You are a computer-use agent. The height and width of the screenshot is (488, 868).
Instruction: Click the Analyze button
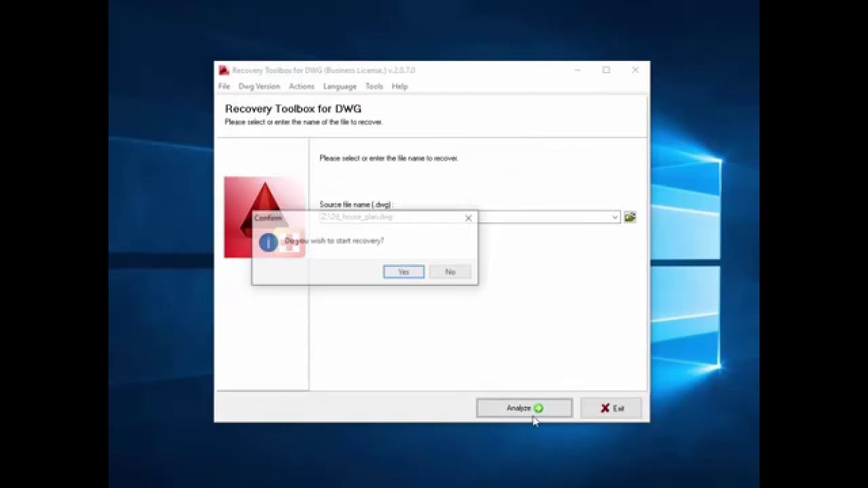(x=524, y=408)
